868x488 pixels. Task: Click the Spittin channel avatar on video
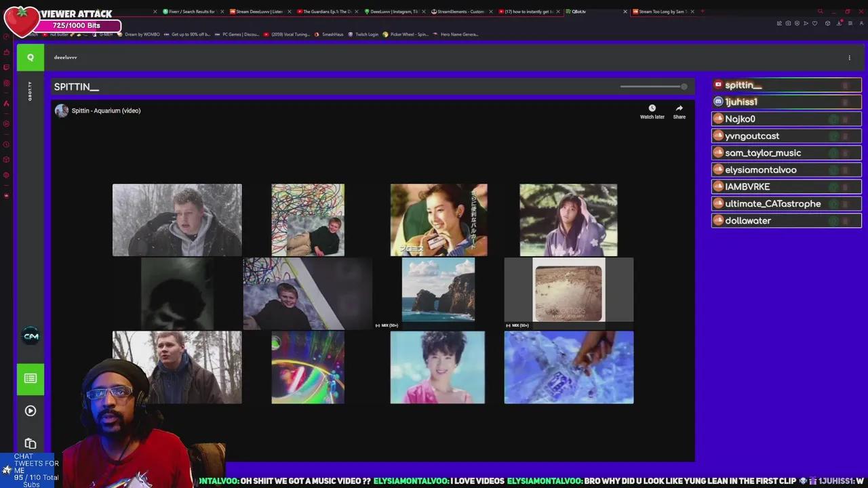[x=62, y=110]
